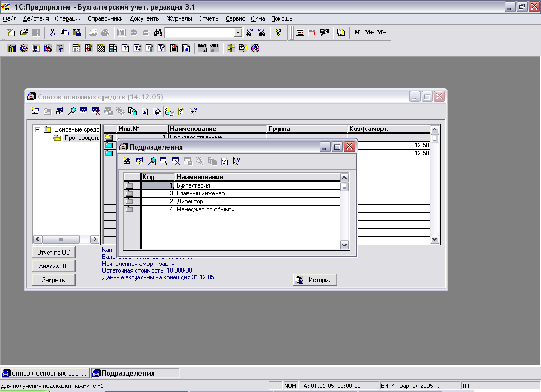This screenshot has width=541, height=392.
Task: Open the search combo box dropdown arrow
Action: point(238,33)
